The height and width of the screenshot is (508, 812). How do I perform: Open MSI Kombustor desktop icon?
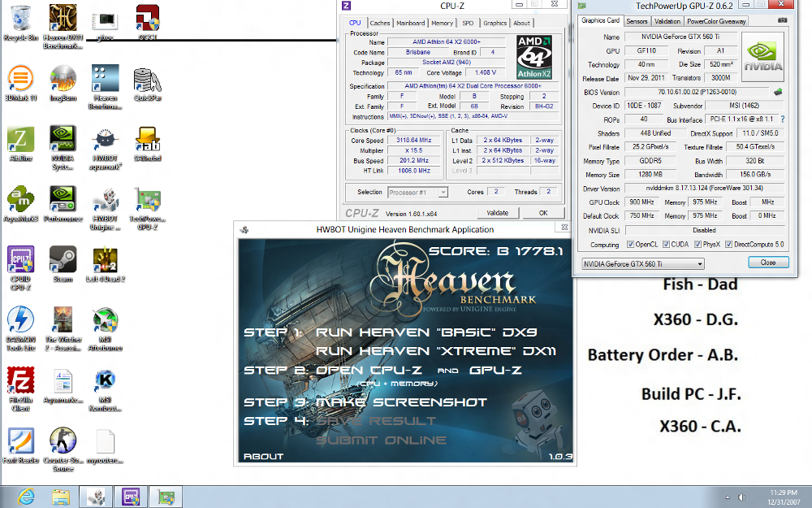[106, 389]
